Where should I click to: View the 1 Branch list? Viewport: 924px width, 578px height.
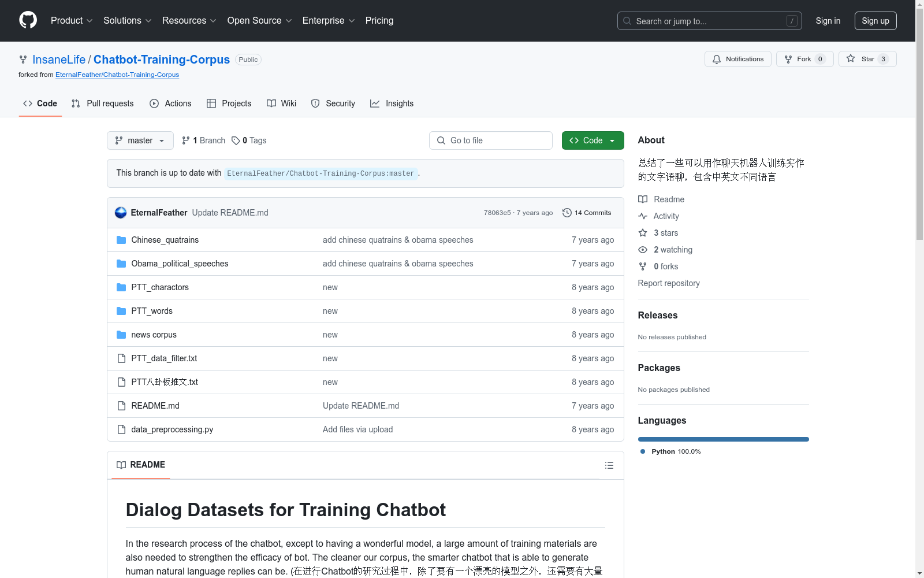pyautogui.click(x=203, y=140)
